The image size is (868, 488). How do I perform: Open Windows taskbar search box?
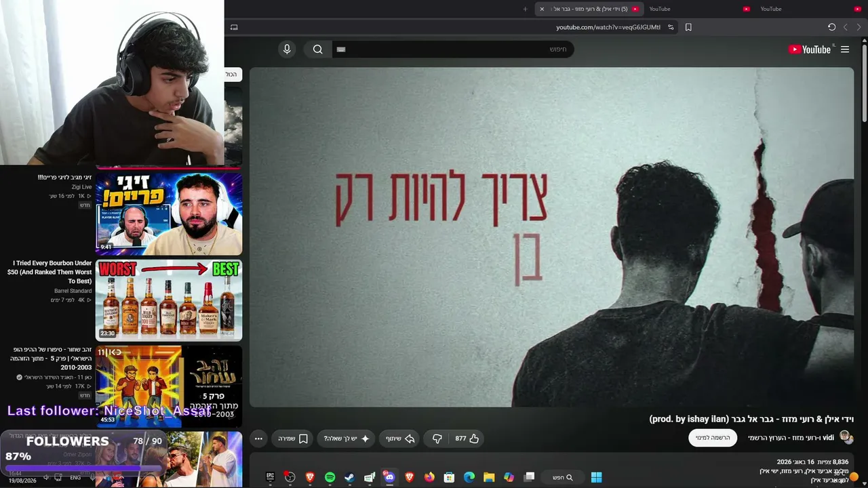[x=563, y=477]
